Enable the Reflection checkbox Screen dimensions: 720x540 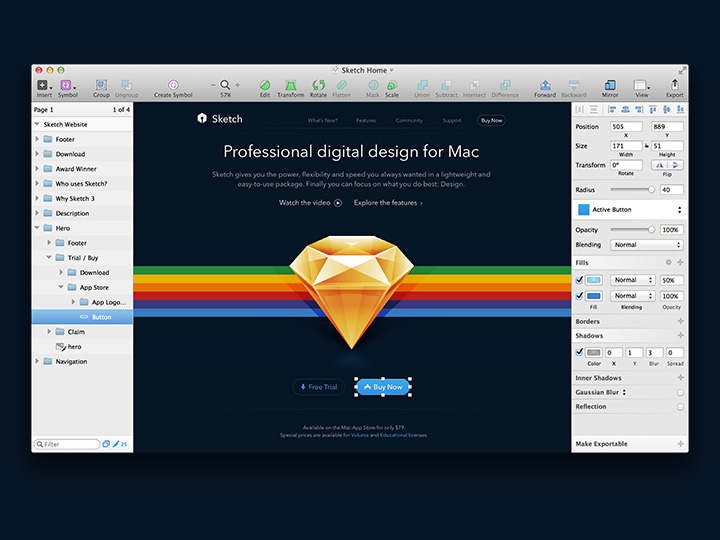tap(680, 406)
